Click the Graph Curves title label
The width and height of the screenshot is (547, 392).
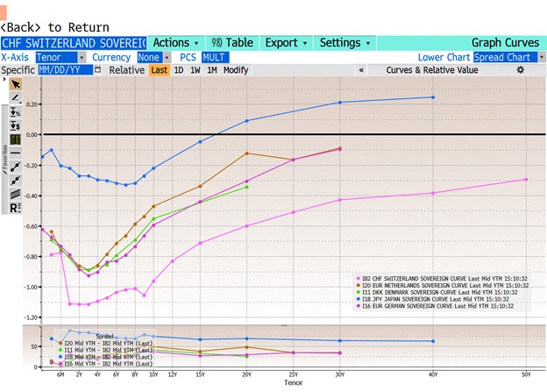(505, 43)
